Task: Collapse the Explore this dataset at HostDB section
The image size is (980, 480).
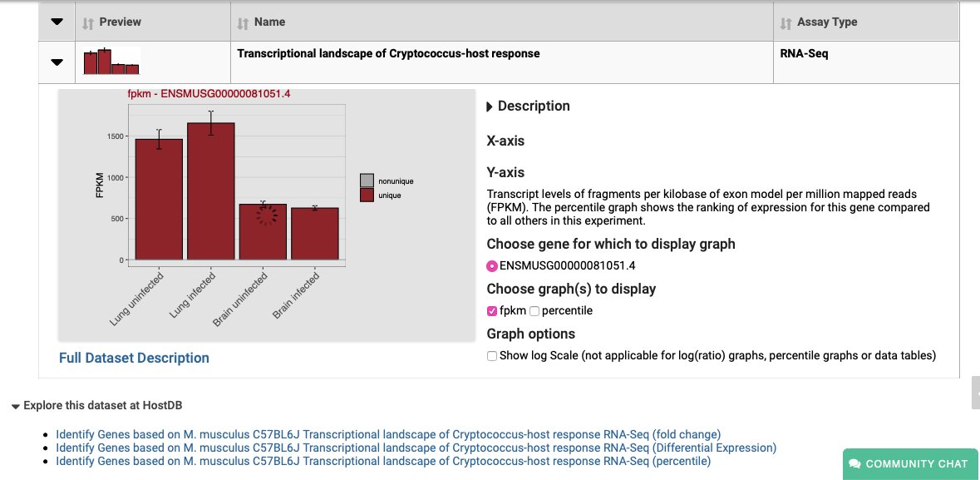Action: click(14, 406)
